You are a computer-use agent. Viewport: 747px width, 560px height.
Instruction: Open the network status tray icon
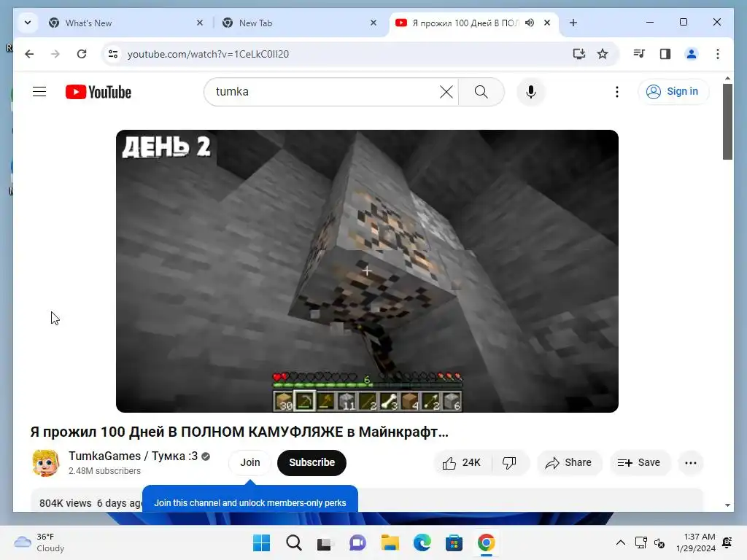pyautogui.click(x=640, y=542)
